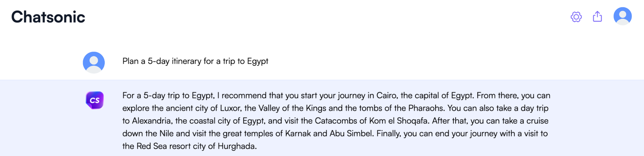Click the Chatsonic CS bot avatar
The height and width of the screenshot is (156, 644).
[95, 100]
